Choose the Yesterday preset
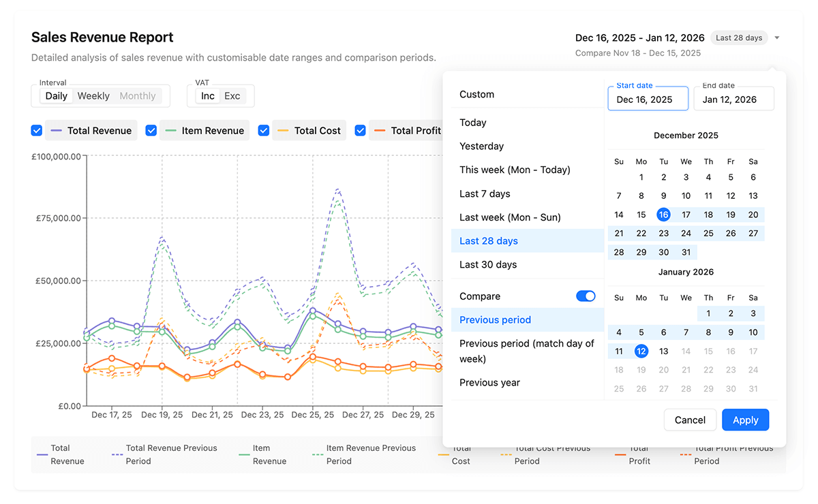818x504 pixels. [481, 146]
